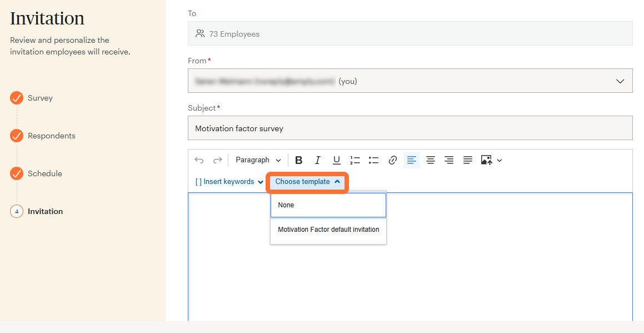Insert a hyperlink with the link icon

[x=393, y=160]
